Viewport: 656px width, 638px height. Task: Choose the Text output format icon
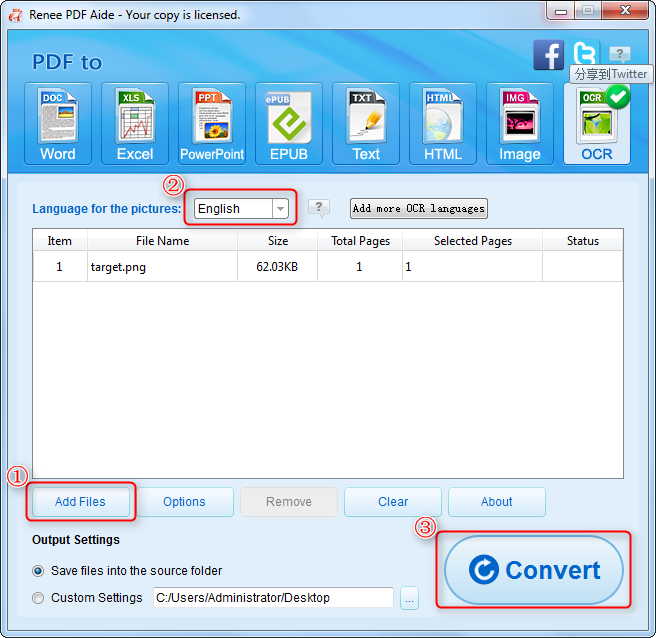(x=365, y=123)
